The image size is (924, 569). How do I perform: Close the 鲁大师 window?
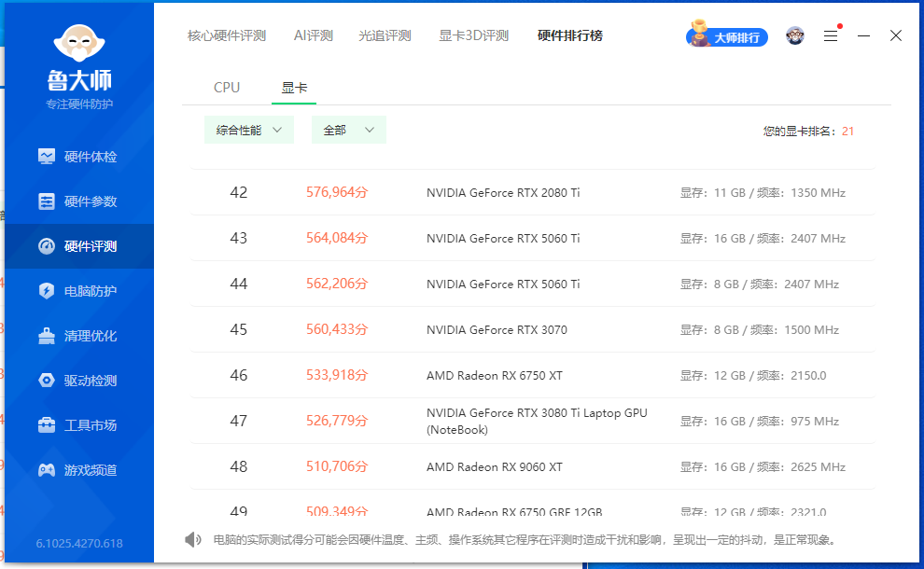[x=896, y=36]
